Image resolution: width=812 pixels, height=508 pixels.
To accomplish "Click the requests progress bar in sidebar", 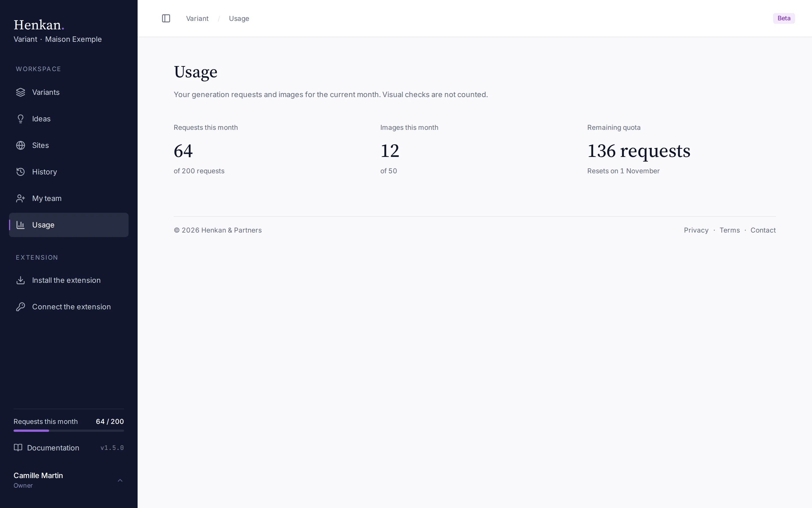I will (69, 430).
